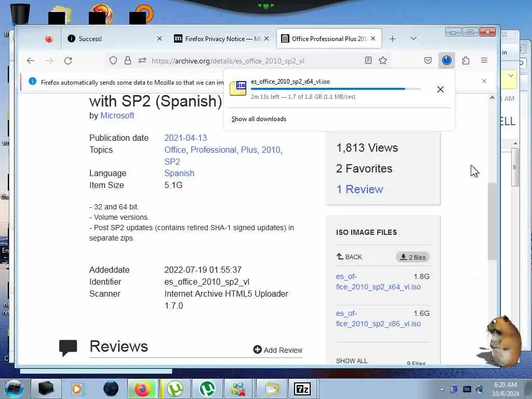Open the Spanish language link

click(179, 173)
